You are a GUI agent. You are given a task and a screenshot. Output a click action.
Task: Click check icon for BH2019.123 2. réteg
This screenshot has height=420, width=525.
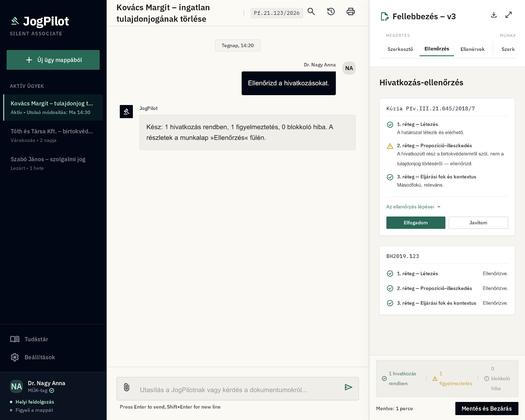click(x=390, y=288)
